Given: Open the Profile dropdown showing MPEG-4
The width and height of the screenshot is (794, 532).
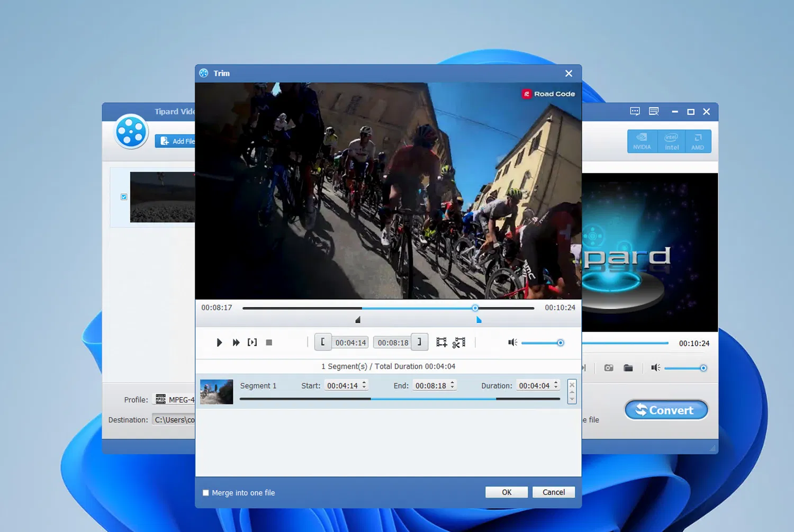Looking at the screenshot, I should (174, 400).
